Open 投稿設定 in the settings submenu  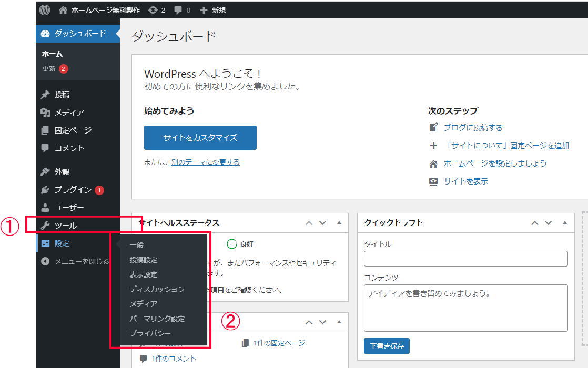143,260
